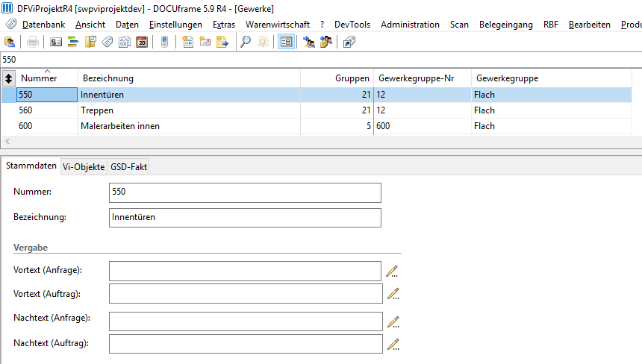Open the Warenwirtschaft menu
Image resolution: width=642 pixels, height=364 pixels.
[278, 25]
